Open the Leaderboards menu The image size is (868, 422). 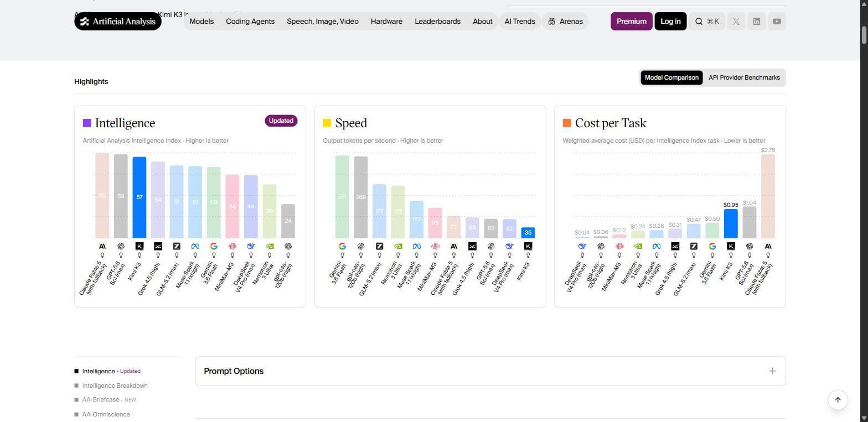(x=437, y=22)
